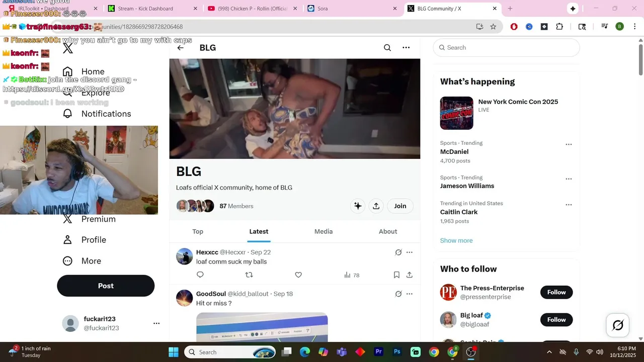644x362 pixels.
Task: Open Chrome media controls icon
Action: coord(605,27)
